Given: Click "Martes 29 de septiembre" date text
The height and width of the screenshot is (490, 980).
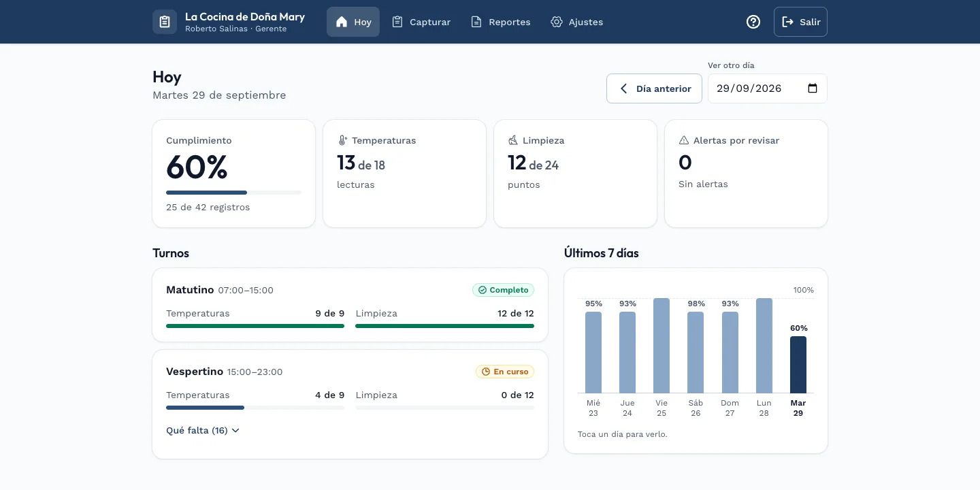Looking at the screenshot, I should pos(219,95).
